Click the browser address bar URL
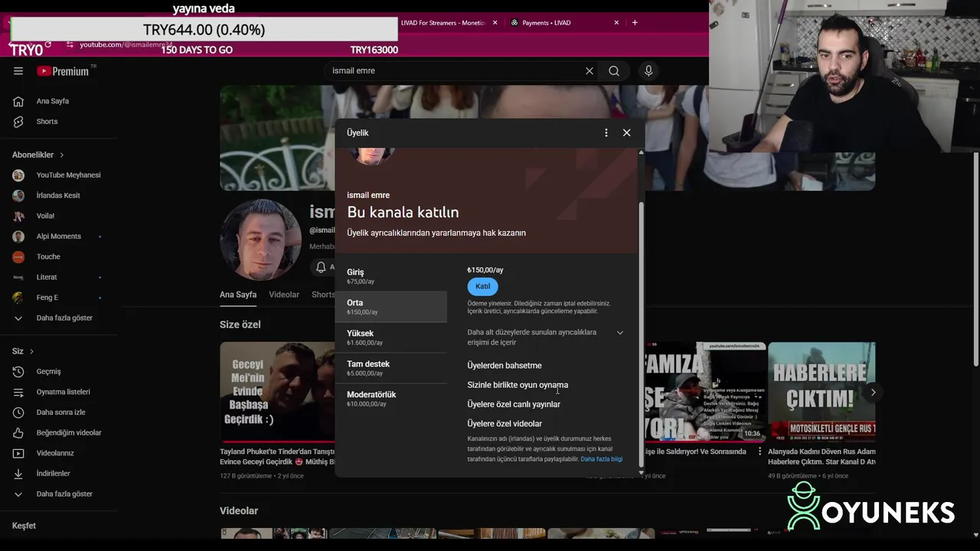 pos(126,44)
